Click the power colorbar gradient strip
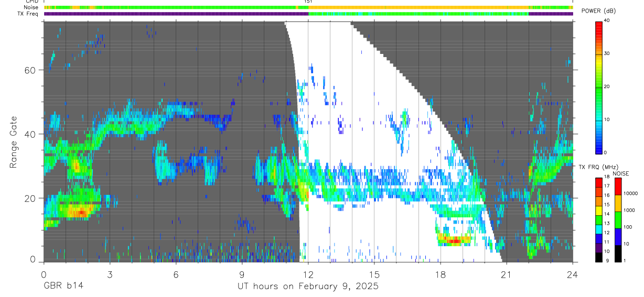Viewport: 644px width, 297px height. pos(599,87)
